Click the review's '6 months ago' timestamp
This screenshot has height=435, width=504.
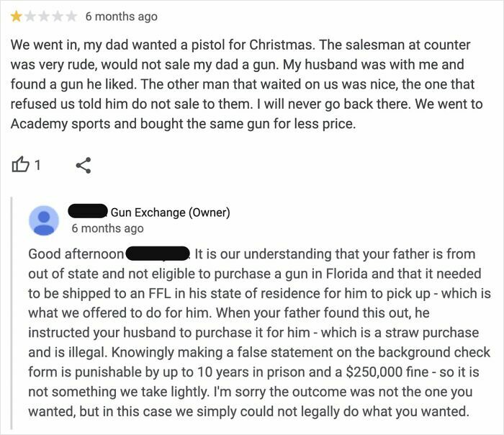pos(121,15)
